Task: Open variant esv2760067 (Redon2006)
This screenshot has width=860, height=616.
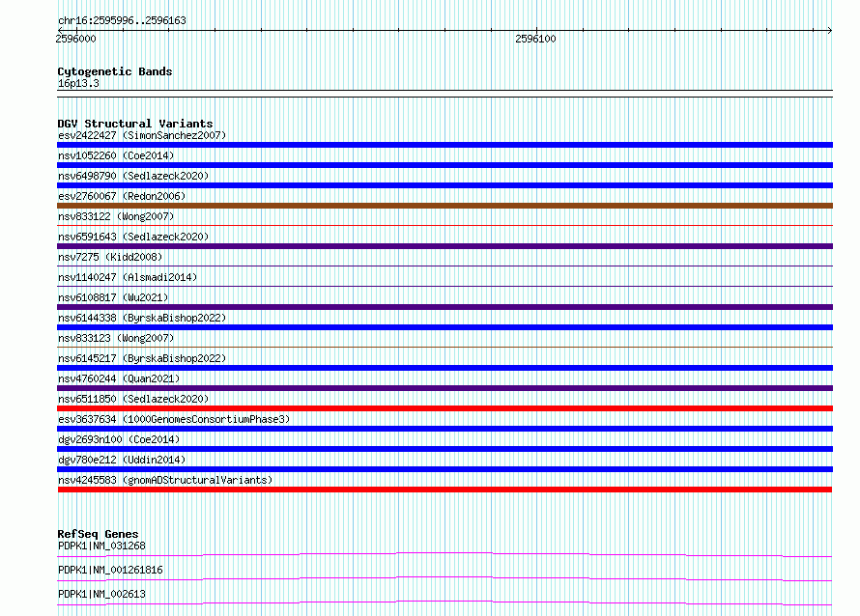Action: click(122, 196)
